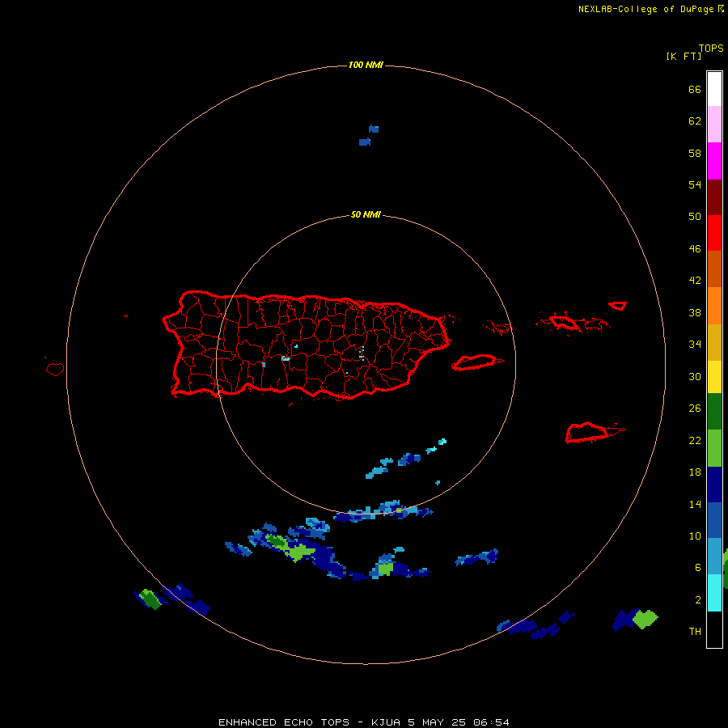This screenshot has width=728, height=728.
Task: Pick the cyan legend swatch
Action: (x=714, y=593)
